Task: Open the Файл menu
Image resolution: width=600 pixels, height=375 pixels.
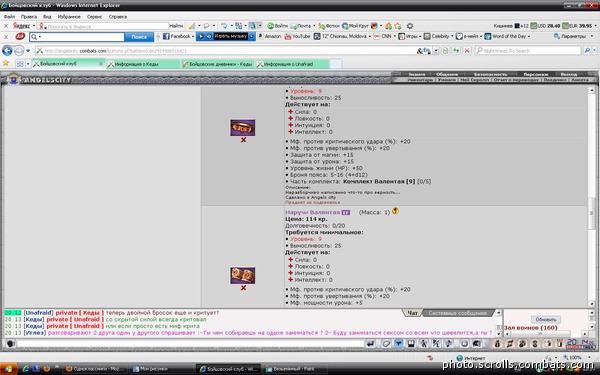Action: click(x=9, y=17)
